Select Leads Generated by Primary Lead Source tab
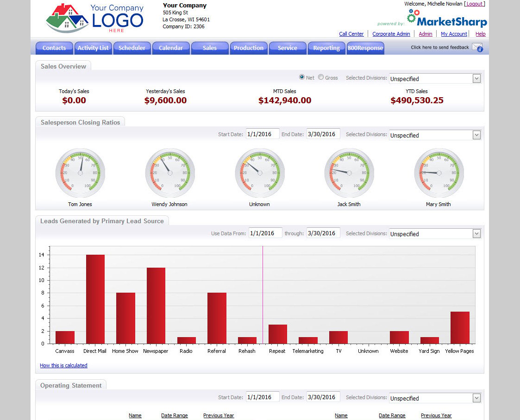 pyautogui.click(x=102, y=221)
